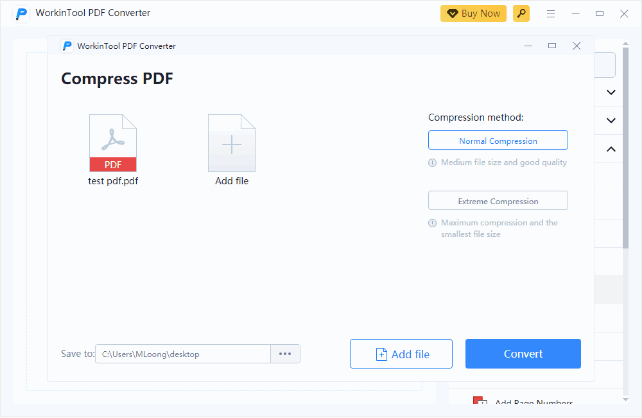Click the 'test pdf.pdf' file name
Screen dimensions: 642x418
click(113, 181)
